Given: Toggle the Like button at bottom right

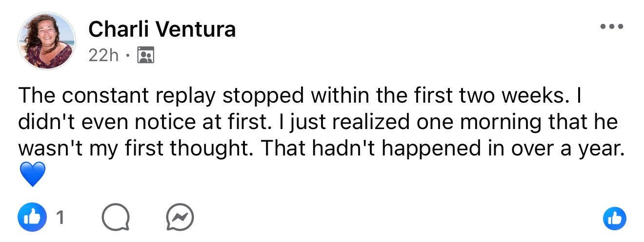Looking at the screenshot, I should pos(614,218).
